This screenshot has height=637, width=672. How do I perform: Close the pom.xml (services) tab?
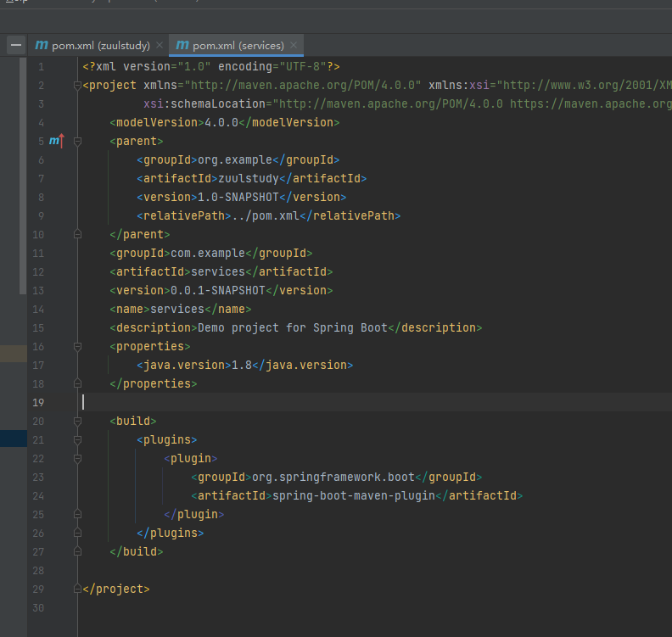[294, 45]
